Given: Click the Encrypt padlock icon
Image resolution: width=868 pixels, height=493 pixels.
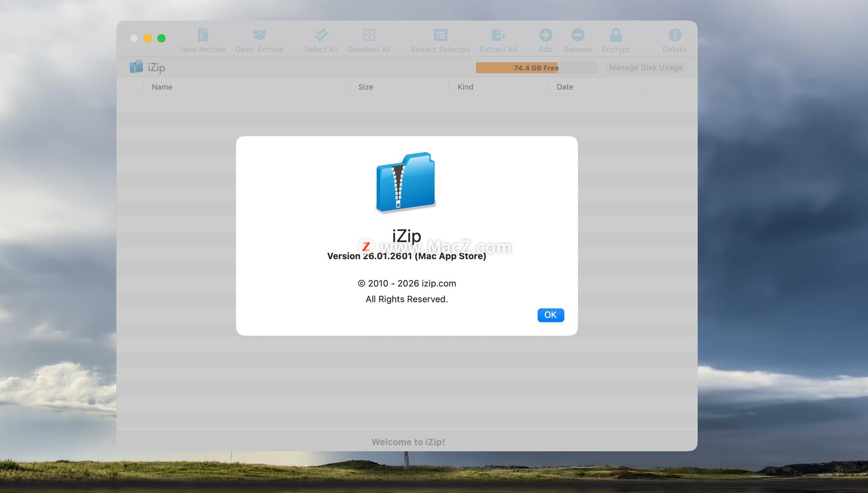Looking at the screenshot, I should (x=615, y=35).
